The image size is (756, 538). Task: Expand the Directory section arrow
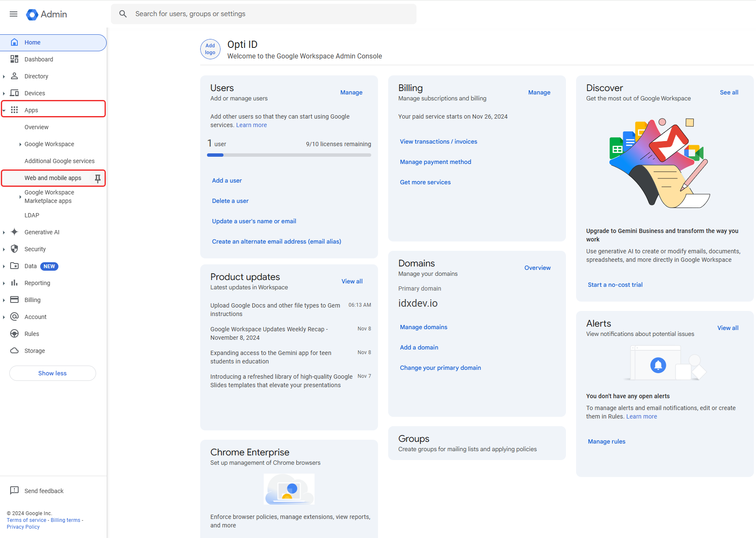pyautogui.click(x=4, y=77)
